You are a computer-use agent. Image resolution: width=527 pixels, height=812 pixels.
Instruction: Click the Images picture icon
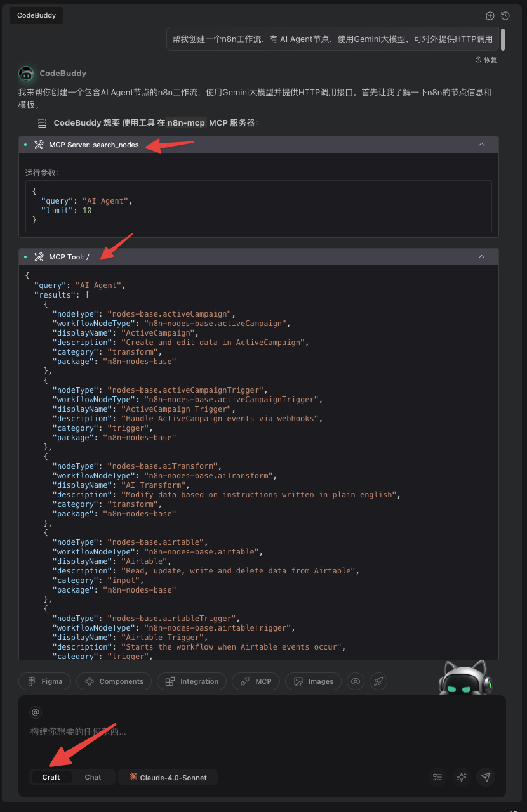(x=298, y=681)
